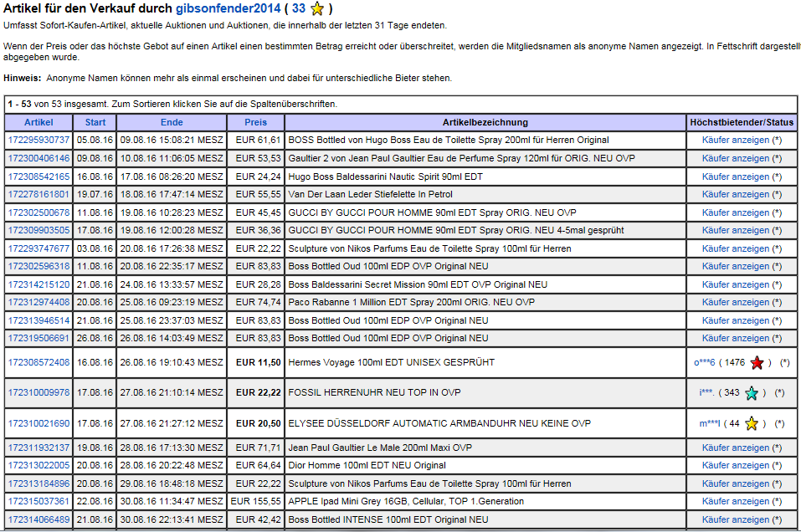Open seller profile gibsonfender2014

(x=228, y=8)
